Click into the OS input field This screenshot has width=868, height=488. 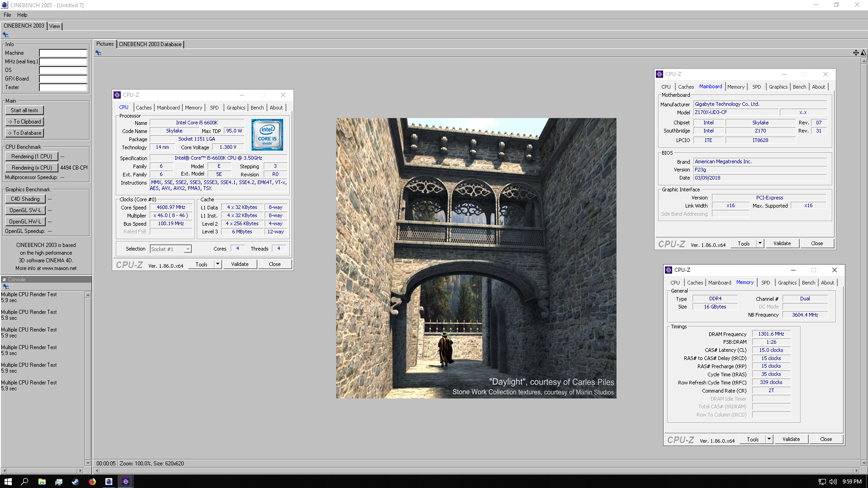pyautogui.click(x=63, y=70)
